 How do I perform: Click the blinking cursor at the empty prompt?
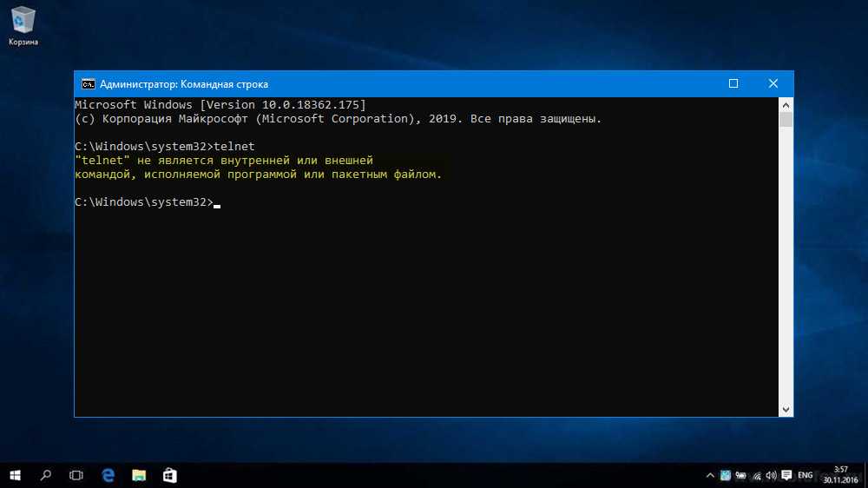tap(217, 206)
